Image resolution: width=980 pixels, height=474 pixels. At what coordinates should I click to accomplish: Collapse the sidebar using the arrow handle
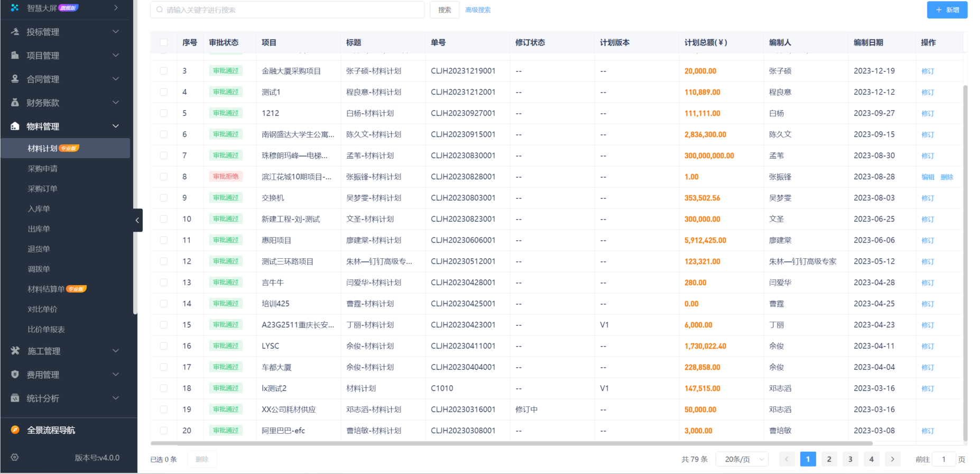pyautogui.click(x=137, y=220)
